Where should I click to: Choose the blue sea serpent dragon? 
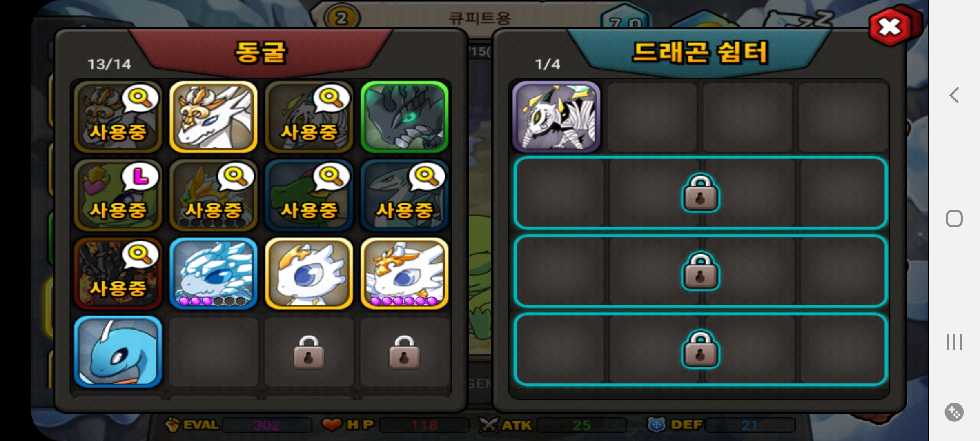click(x=118, y=352)
